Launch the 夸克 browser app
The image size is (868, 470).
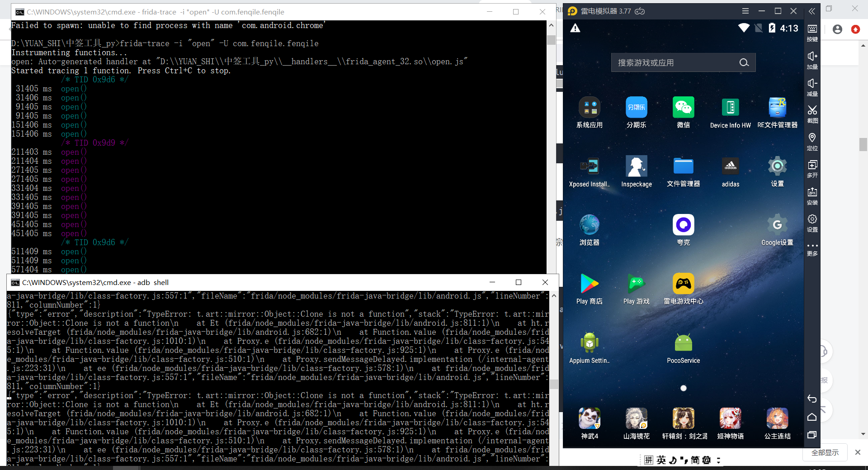tap(684, 230)
